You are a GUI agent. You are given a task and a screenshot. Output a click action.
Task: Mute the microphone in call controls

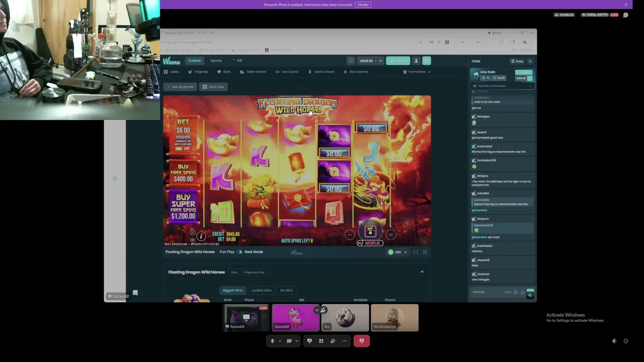pyautogui.click(x=273, y=341)
